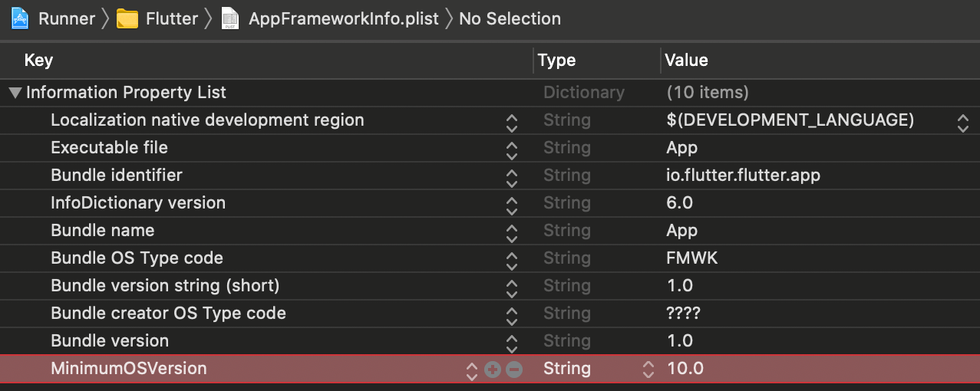Open key stepper for Bundle identifier

[512, 176]
